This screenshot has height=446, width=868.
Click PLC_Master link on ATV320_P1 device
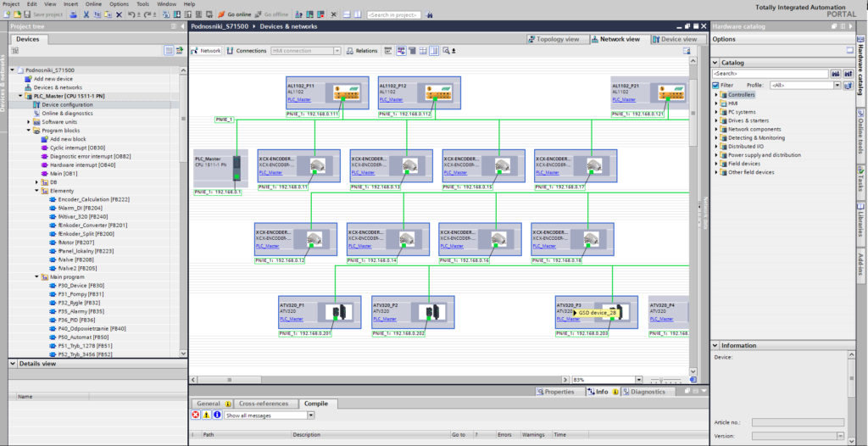click(x=292, y=319)
